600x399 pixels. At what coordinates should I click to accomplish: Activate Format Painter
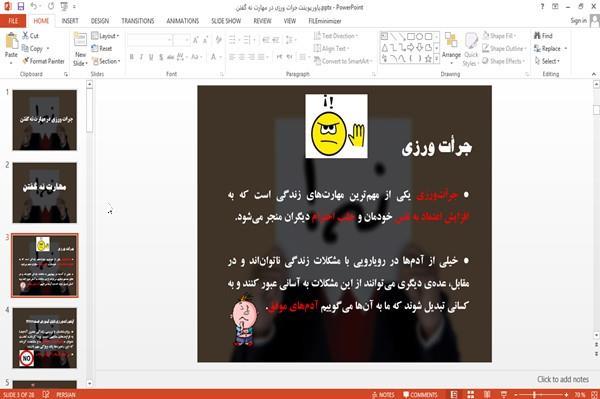coord(43,61)
